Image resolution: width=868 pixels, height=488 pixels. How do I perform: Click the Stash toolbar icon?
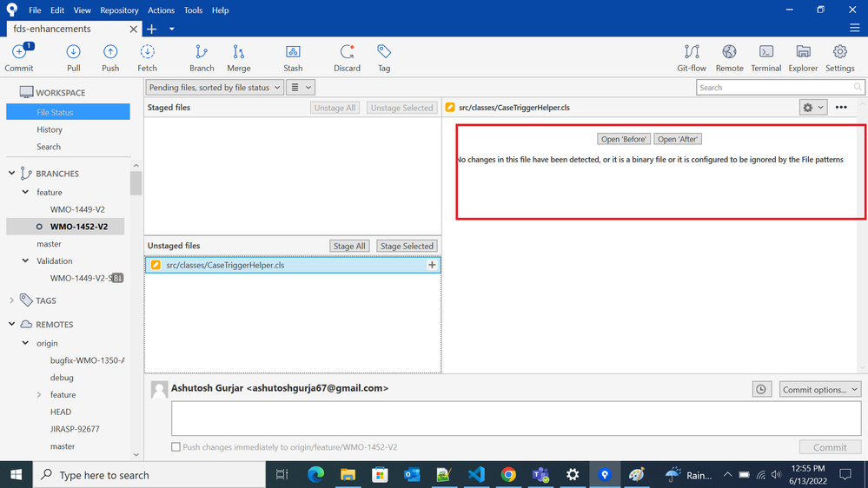tap(293, 57)
